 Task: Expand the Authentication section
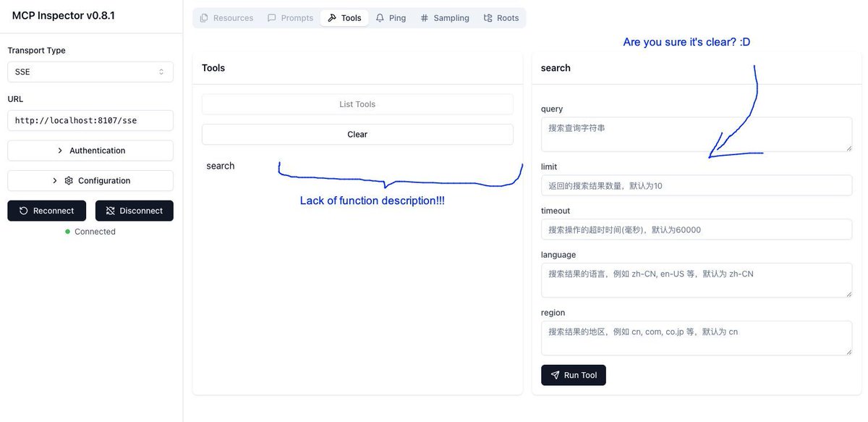(x=90, y=151)
